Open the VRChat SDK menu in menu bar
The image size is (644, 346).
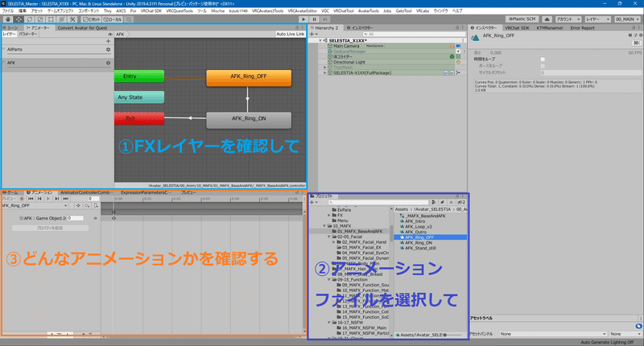click(151, 11)
